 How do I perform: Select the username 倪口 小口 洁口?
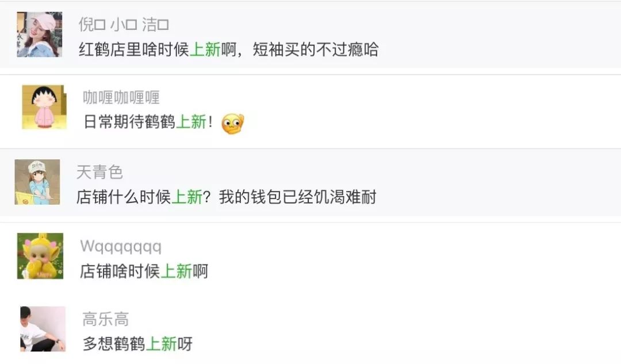(x=124, y=25)
